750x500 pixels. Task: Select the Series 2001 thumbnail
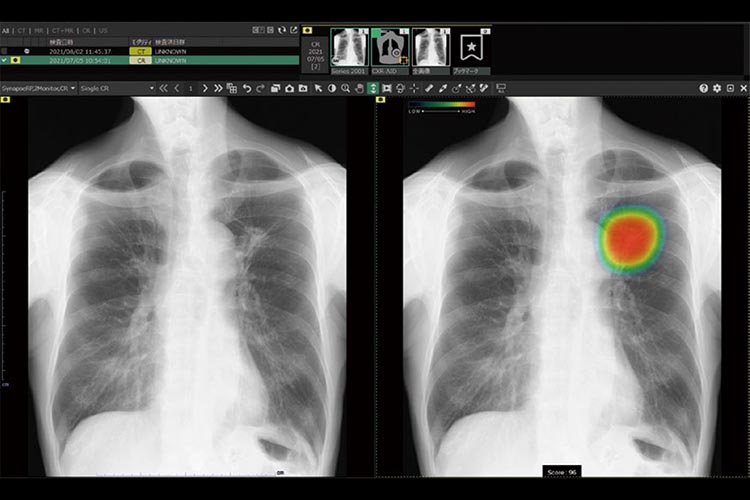point(349,49)
